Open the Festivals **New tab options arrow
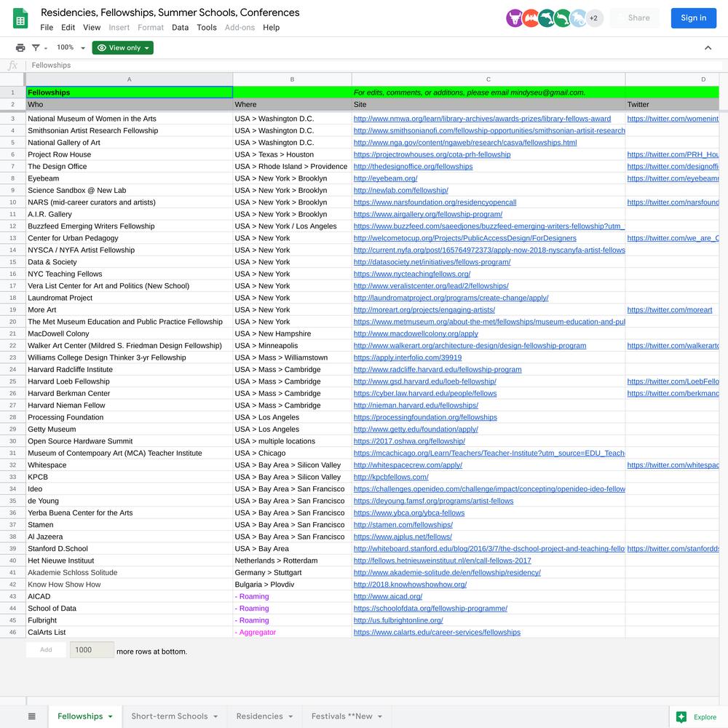 coord(380,717)
